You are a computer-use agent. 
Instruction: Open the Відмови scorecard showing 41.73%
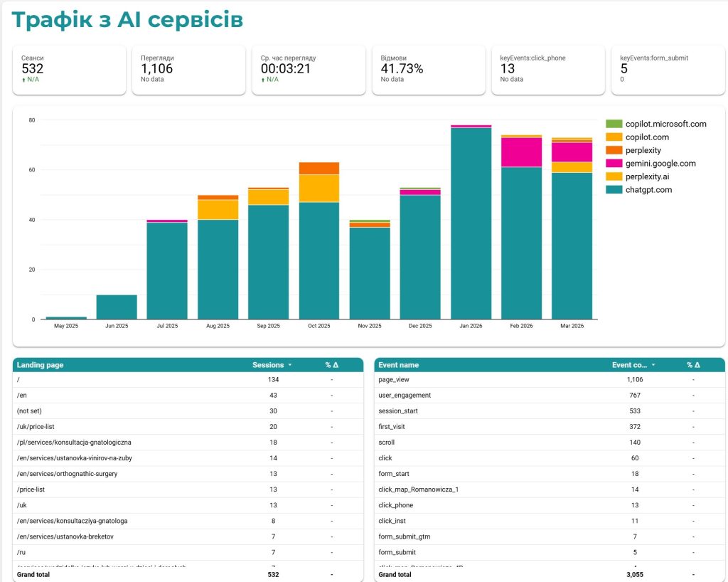(428, 70)
